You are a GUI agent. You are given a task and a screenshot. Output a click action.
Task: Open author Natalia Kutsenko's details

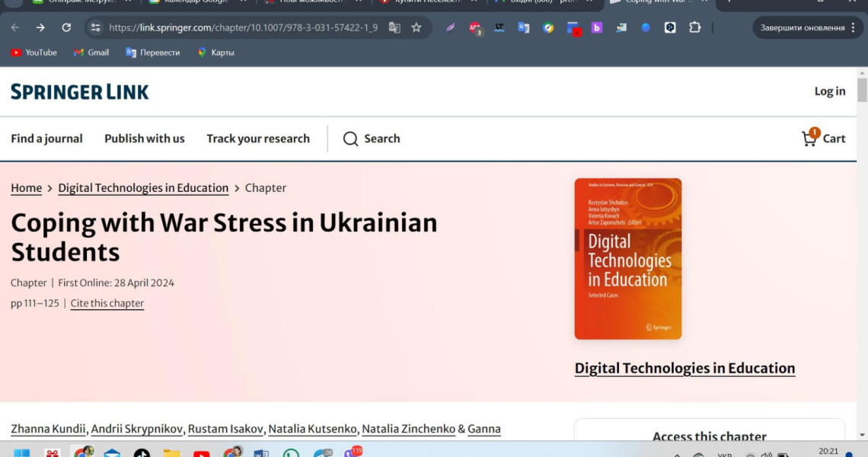point(313,430)
